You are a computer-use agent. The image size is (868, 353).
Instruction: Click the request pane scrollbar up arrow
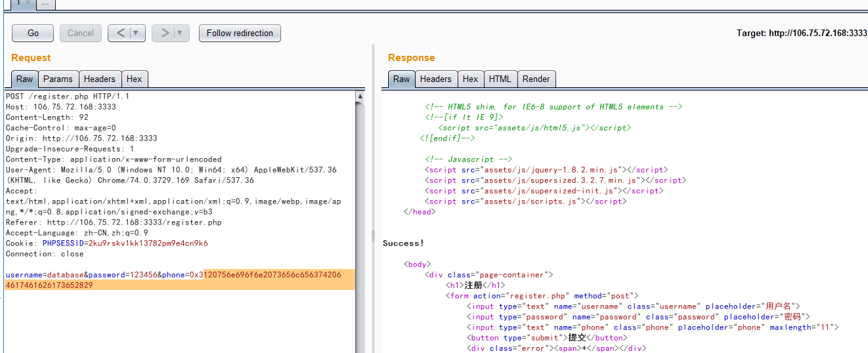[x=360, y=96]
